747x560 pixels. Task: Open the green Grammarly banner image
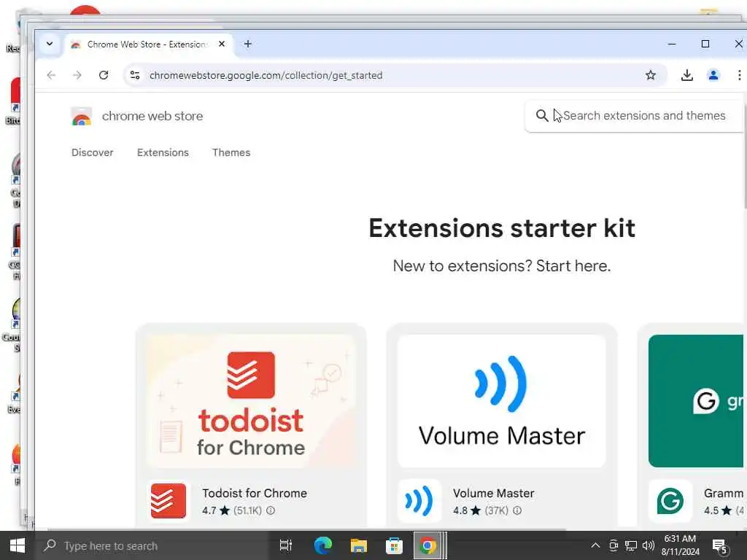point(695,401)
